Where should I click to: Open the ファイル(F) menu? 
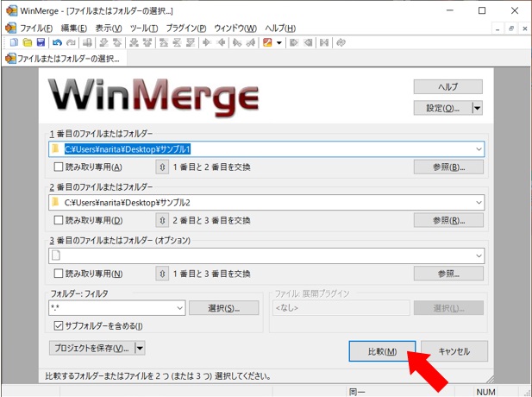tap(36, 28)
